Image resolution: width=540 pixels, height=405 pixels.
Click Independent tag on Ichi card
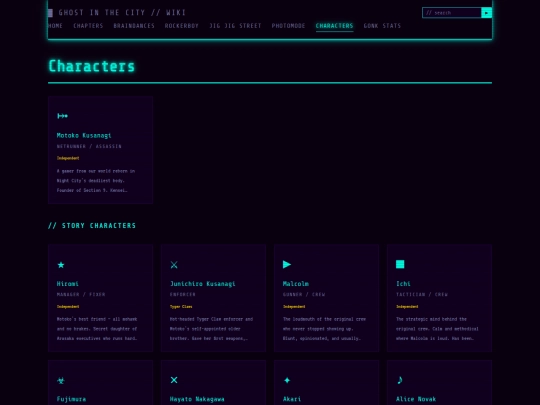click(407, 307)
